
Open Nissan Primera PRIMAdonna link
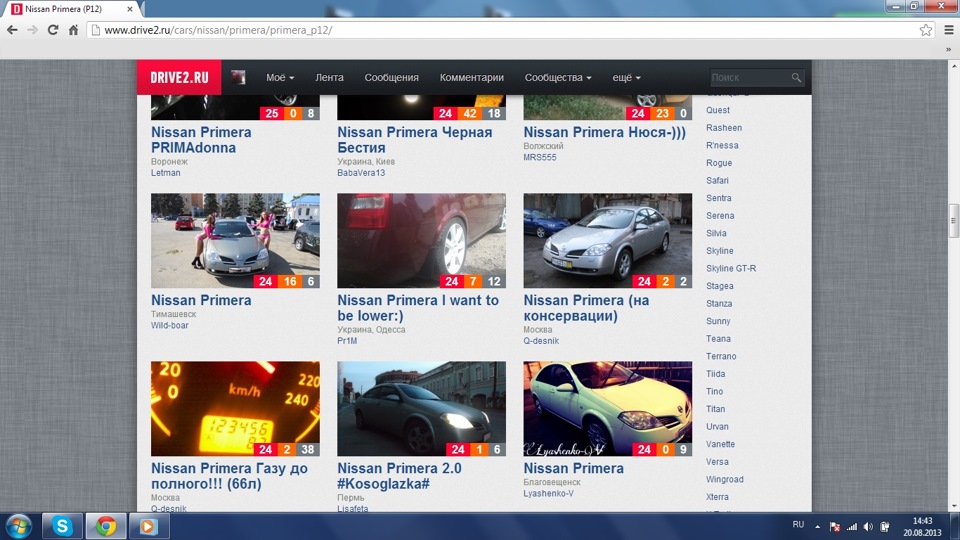[201, 140]
